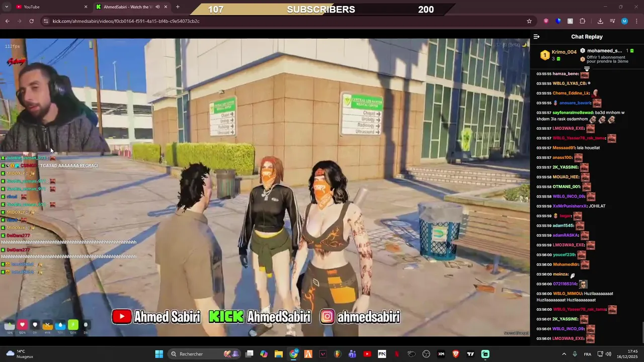Open FL Studio fruit icon on taskbar

(x=338, y=354)
